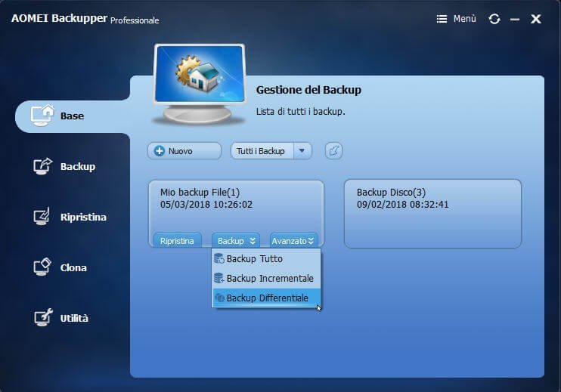This screenshot has width=561, height=392.
Task: Click the Nuovo button
Action: point(184,151)
